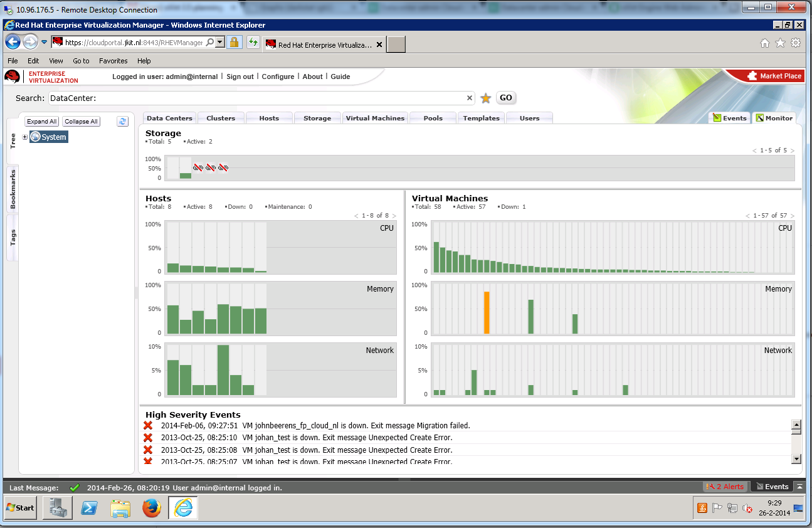Expand the System tree node
The height and width of the screenshot is (528, 812).
click(25, 137)
